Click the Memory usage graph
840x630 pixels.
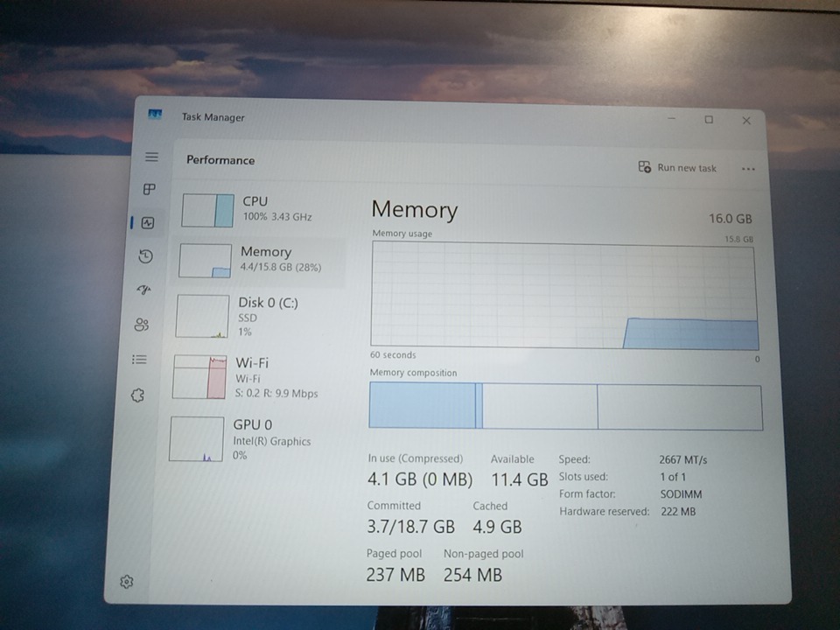click(564, 295)
